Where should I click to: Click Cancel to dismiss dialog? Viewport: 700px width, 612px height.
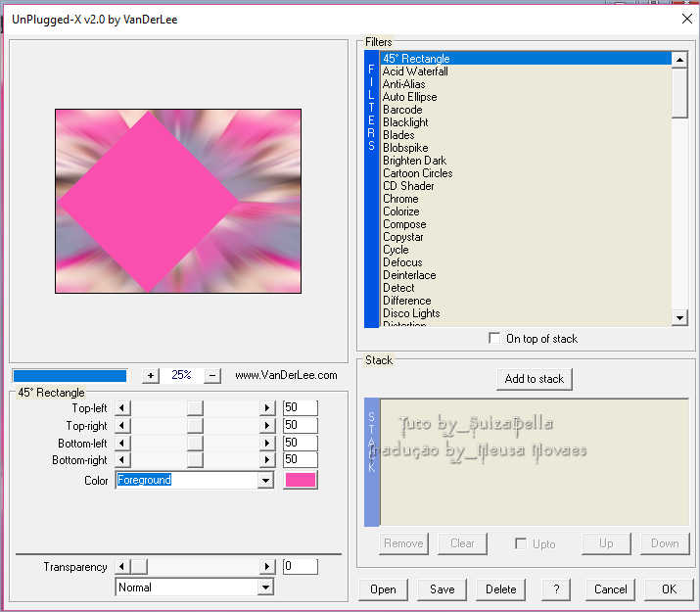(610, 589)
